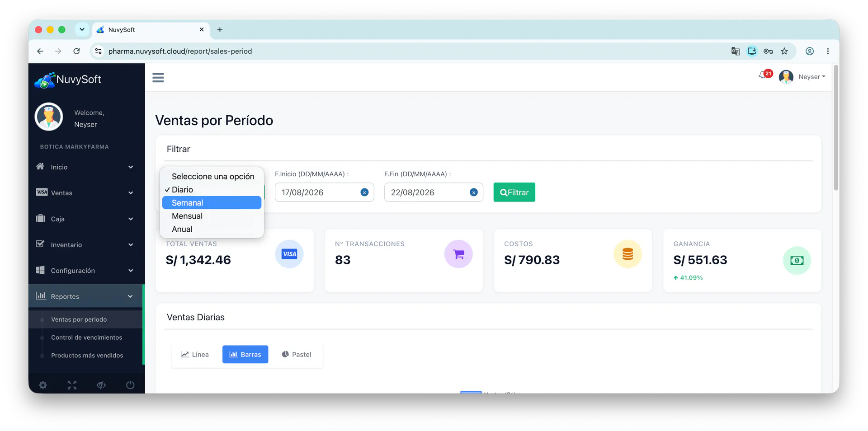Viewport: 868px width, 431px height.
Task: Expand the Inicio sidebar menu
Action: 85,167
